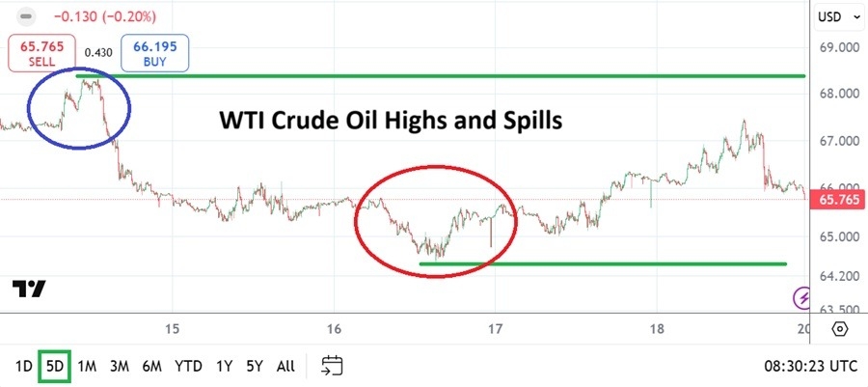Switch to the 1M time range

pos(87,367)
